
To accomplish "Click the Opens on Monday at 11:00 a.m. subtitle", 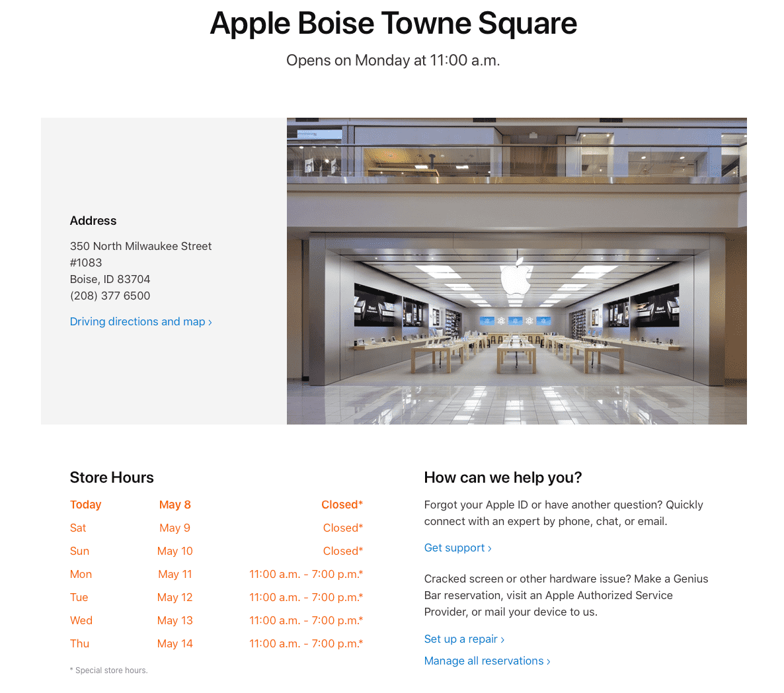I will point(393,60).
